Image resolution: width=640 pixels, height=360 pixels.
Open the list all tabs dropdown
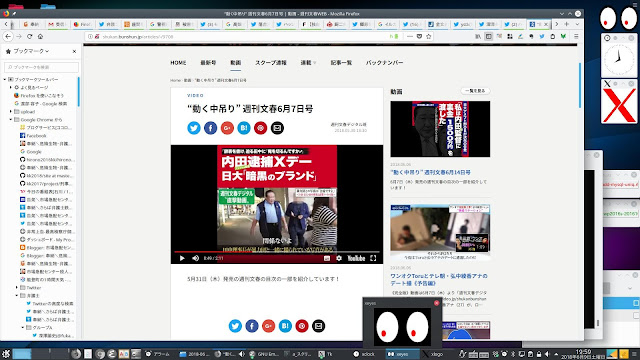(x=577, y=24)
